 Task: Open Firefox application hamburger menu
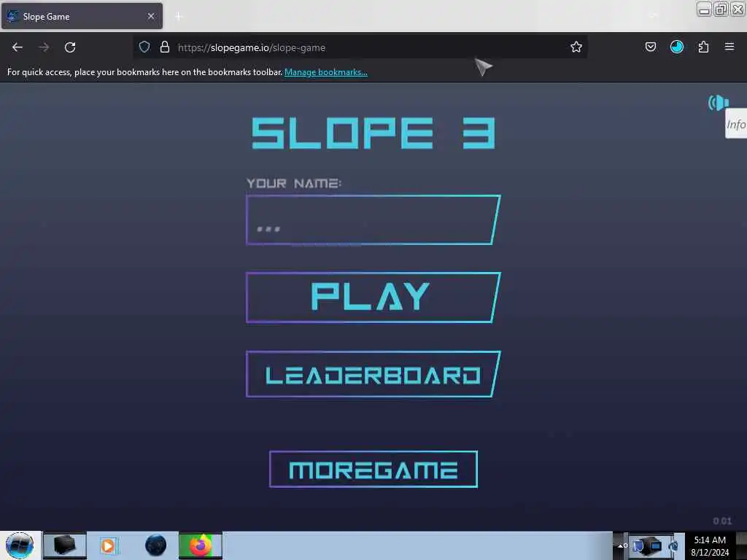(729, 47)
